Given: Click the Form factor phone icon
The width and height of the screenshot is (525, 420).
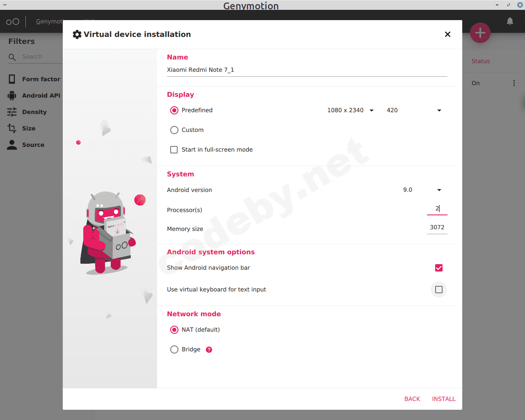Looking at the screenshot, I should (x=12, y=79).
